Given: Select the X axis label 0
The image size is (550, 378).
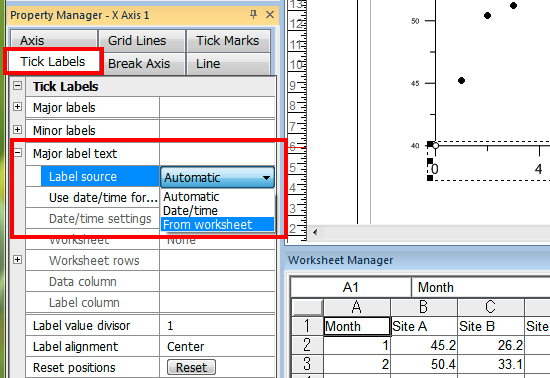Looking at the screenshot, I should click(x=434, y=169).
